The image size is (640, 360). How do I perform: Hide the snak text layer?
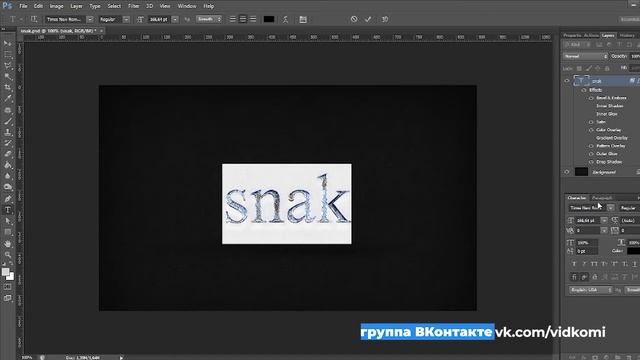click(567, 81)
